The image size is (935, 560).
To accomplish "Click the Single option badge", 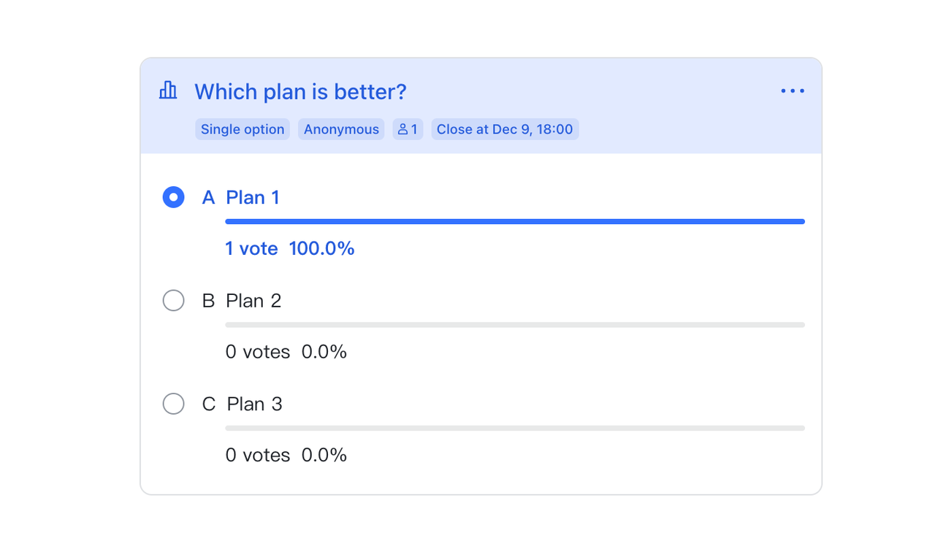I will click(242, 129).
